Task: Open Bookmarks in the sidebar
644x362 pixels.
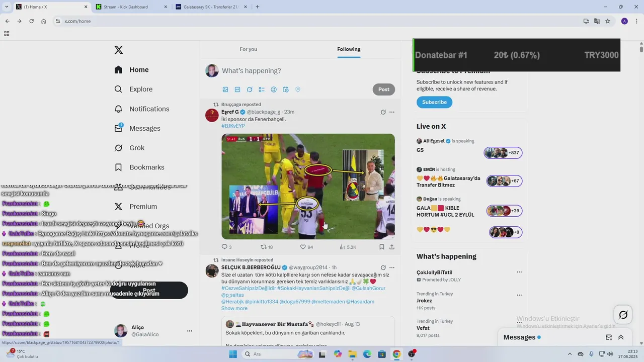Action: point(139,167)
